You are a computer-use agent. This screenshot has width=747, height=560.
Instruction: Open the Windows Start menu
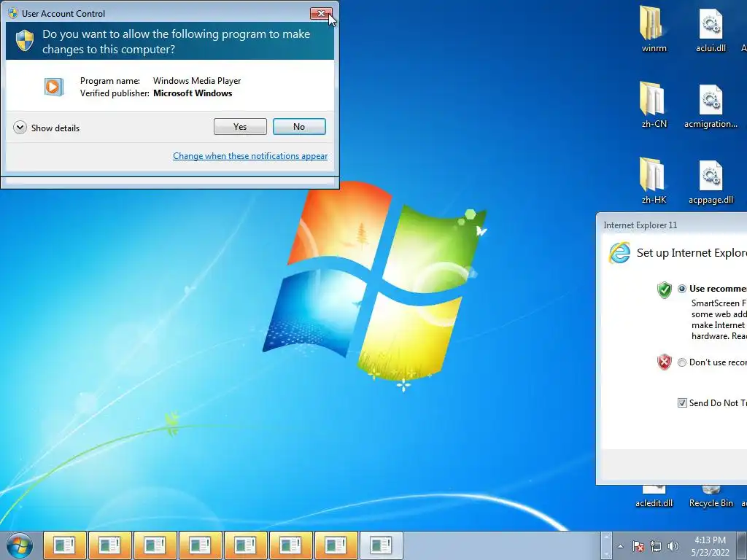[20, 545]
